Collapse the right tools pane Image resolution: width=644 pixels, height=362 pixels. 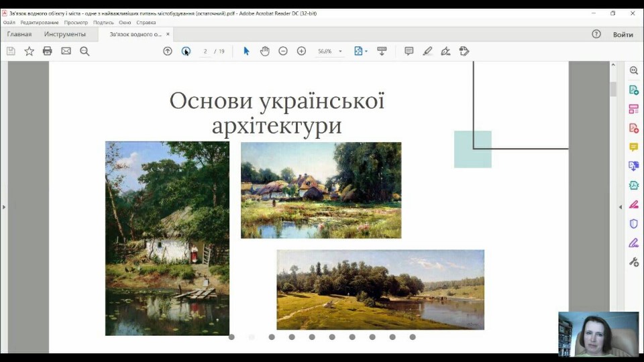tap(620, 207)
